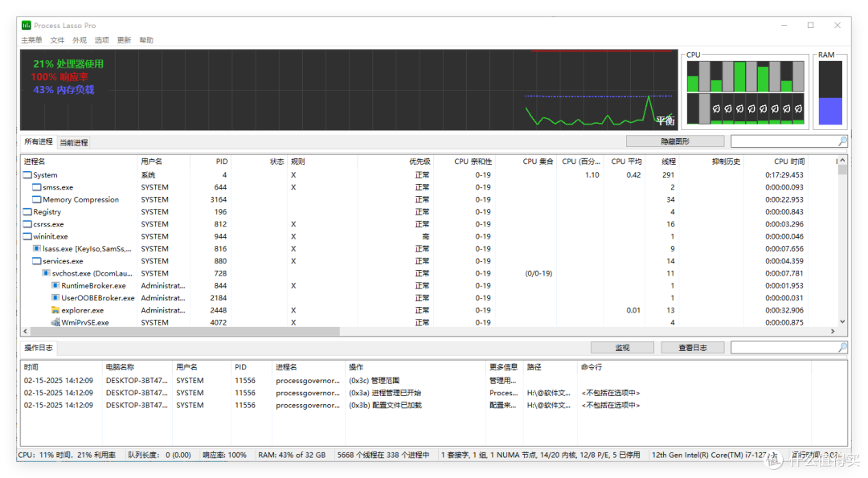Click the process list vertical scroll-up arrow
This screenshot has height=478, width=868.
842,161
